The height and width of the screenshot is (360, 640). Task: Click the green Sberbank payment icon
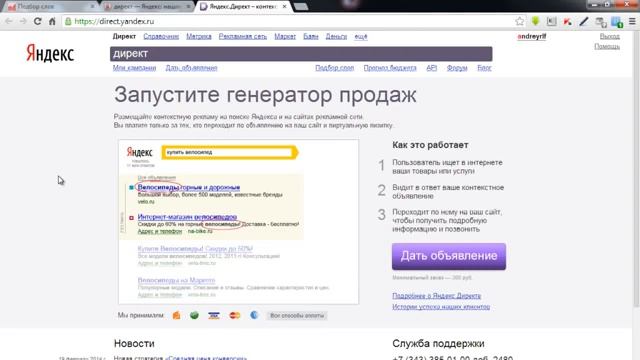point(194,315)
